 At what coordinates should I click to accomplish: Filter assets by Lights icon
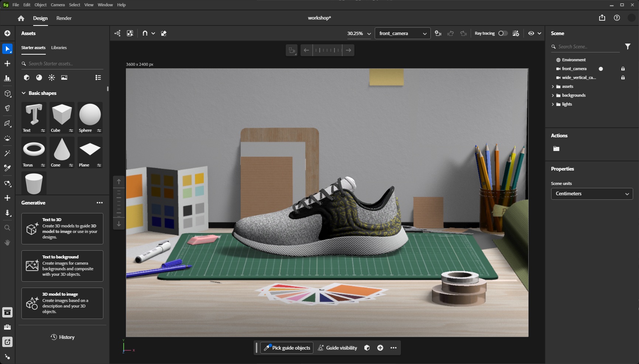pyautogui.click(x=52, y=78)
